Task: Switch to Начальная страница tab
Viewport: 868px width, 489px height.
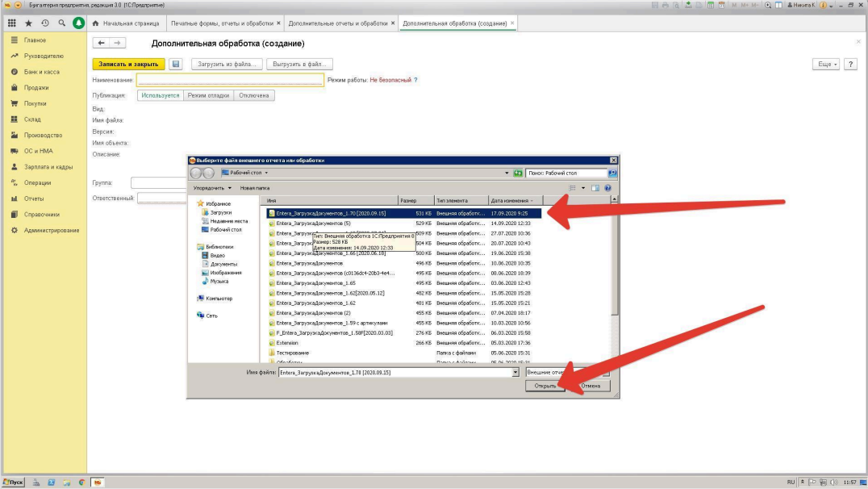Action: (x=126, y=23)
